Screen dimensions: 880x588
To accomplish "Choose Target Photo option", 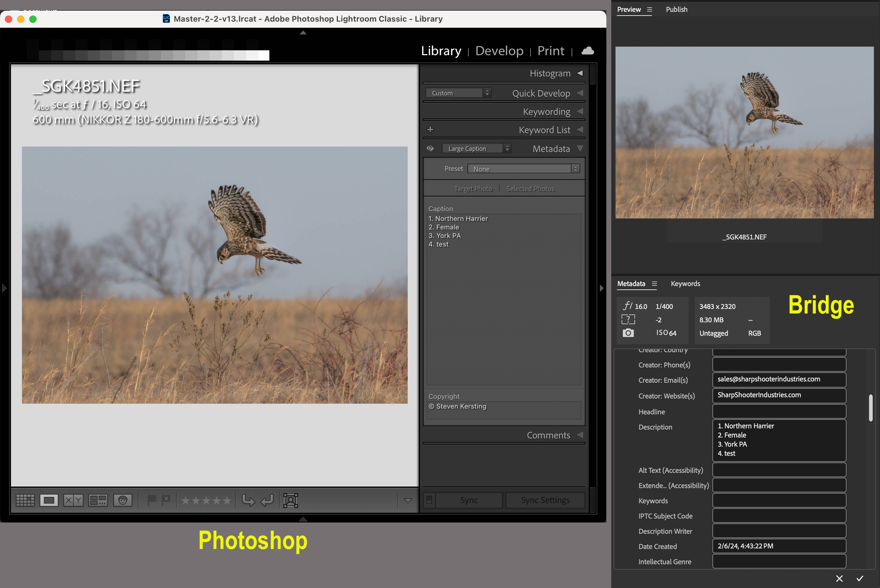I will (x=473, y=189).
